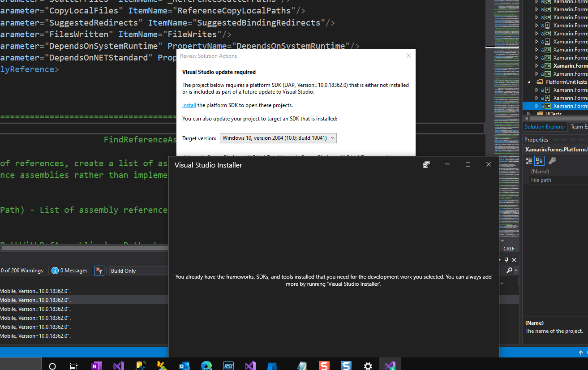Image resolution: width=588 pixels, height=370 pixels.
Task: Open Property Pages wrench icon
Action: [552, 161]
